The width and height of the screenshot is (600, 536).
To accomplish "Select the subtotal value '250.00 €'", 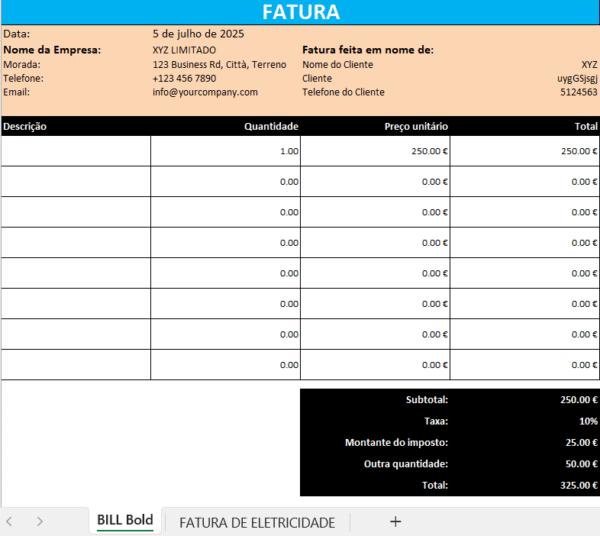I will [x=579, y=400].
